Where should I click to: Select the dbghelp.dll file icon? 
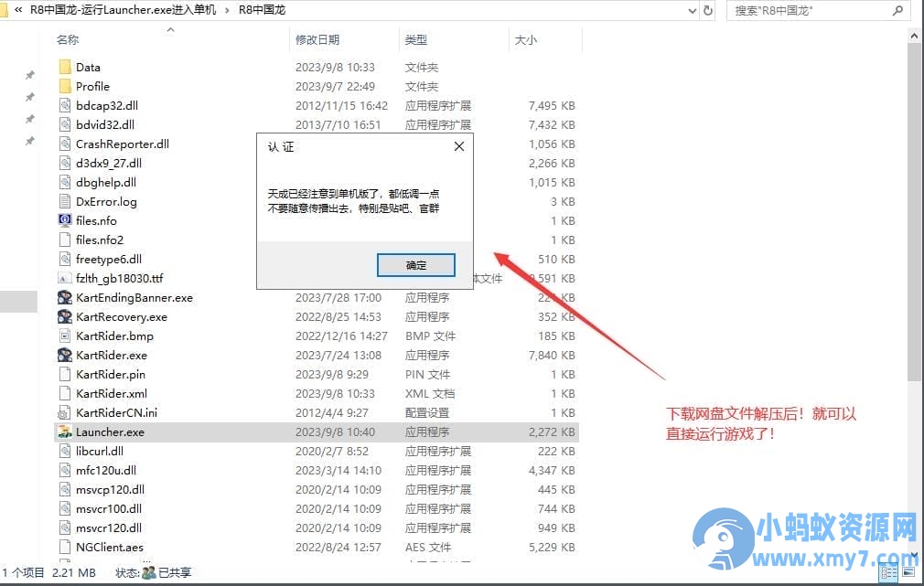pyautogui.click(x=65, y=183)
